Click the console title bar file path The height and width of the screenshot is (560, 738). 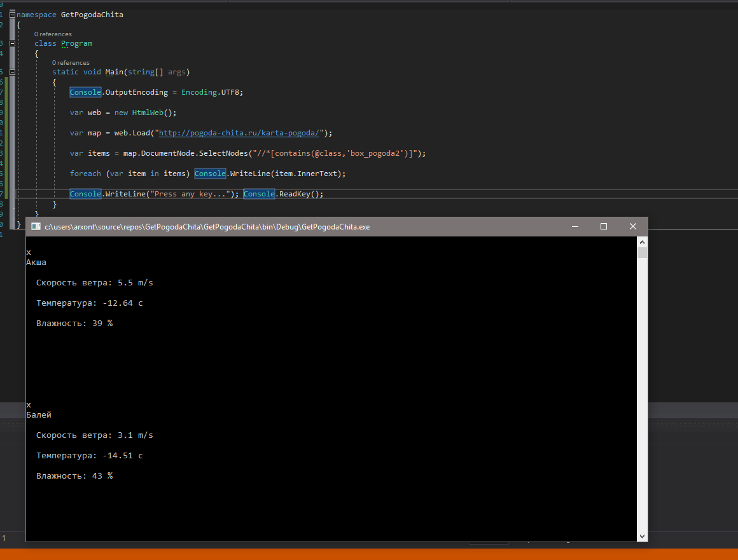(207, 227)
